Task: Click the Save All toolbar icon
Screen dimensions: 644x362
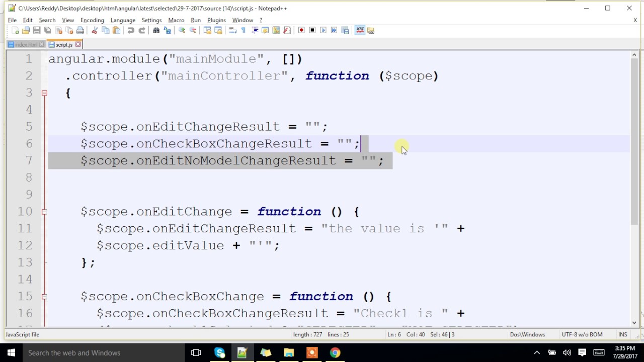Action: [47, 30]
